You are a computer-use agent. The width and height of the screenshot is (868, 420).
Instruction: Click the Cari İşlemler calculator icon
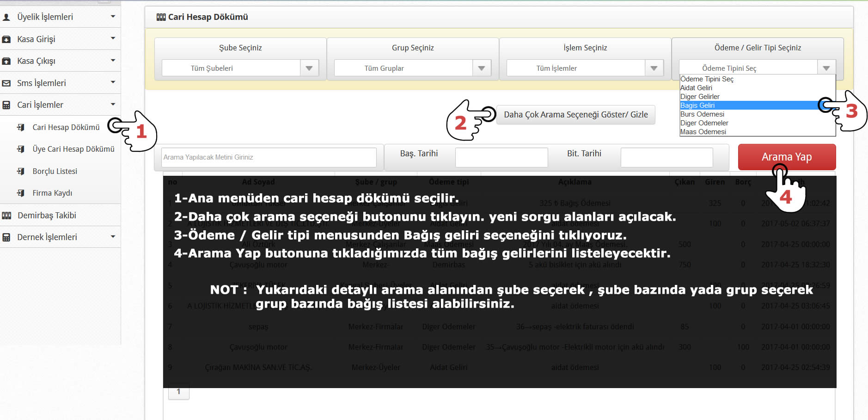click(6, 105)
